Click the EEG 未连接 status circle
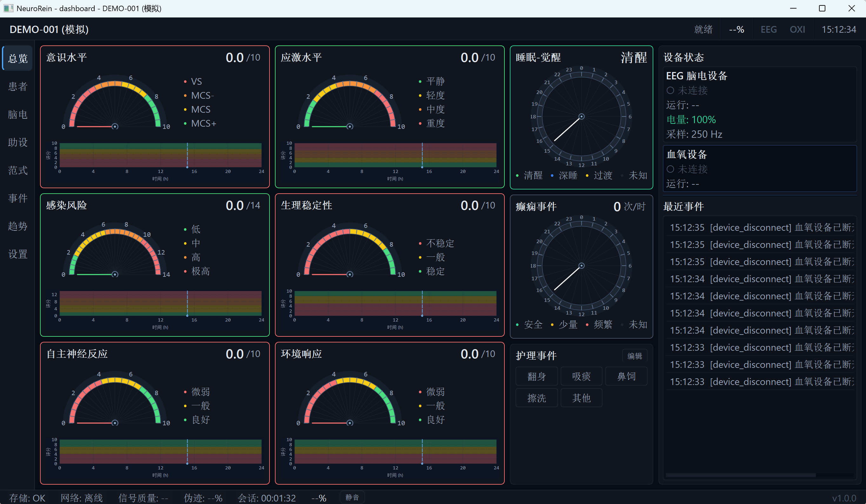The width and height of the screenshot is (866, 504). pyautogui.click(x=670, y=90)
